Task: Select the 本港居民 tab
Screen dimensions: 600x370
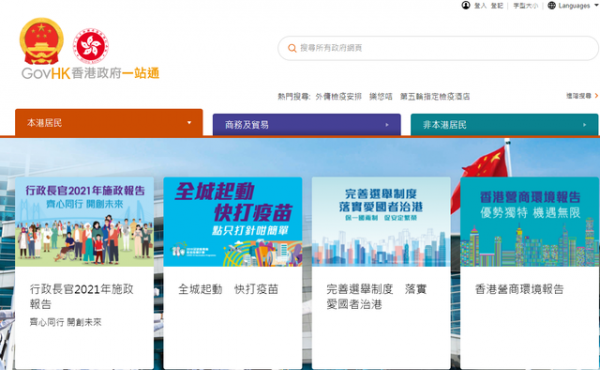Action: click(x=109, y=123)
